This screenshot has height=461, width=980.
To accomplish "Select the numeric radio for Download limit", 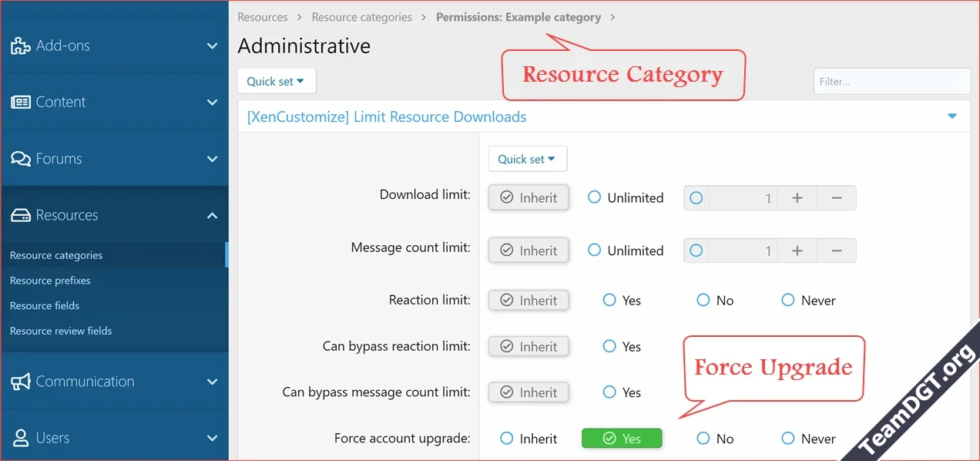I will (696, 198).
